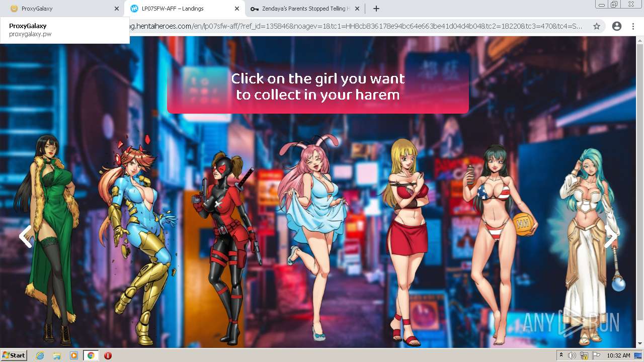The image size is (644, 362).
Task: Open the volume control in system tray
Action: [572, 355]
